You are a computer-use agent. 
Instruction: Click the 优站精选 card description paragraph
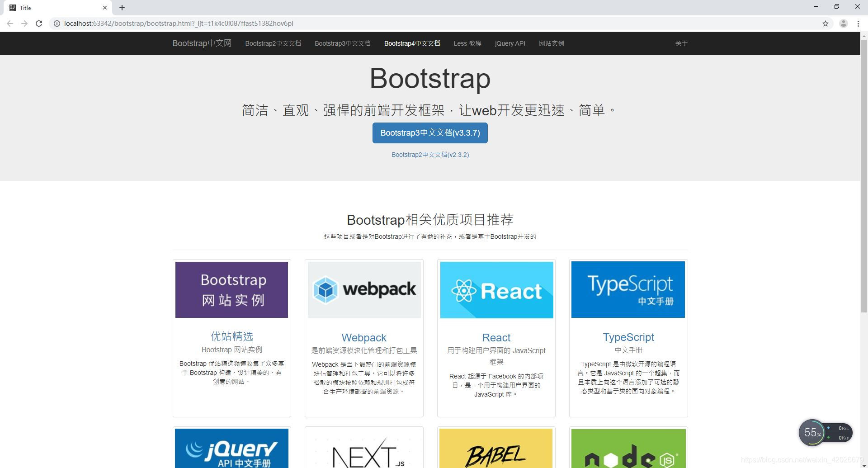[x=232, y=373]
